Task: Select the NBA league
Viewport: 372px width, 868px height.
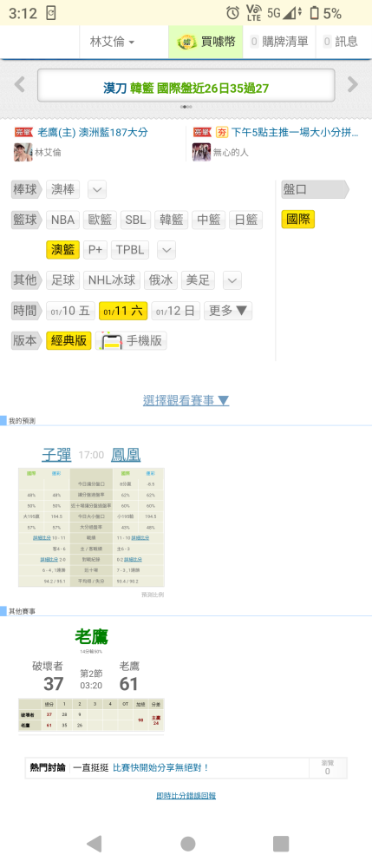Action: (x=63, y=220)
